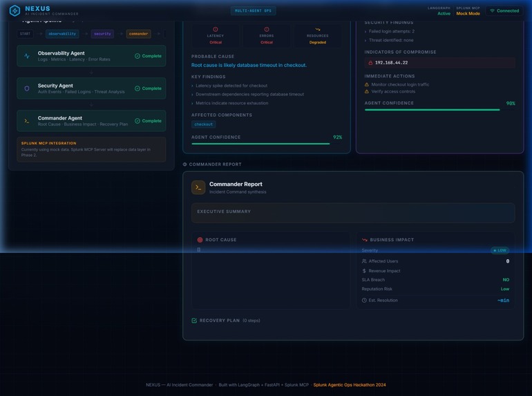Click 'Monitor checkout login traffic' action text
The image size is (532, 396).
400,84
